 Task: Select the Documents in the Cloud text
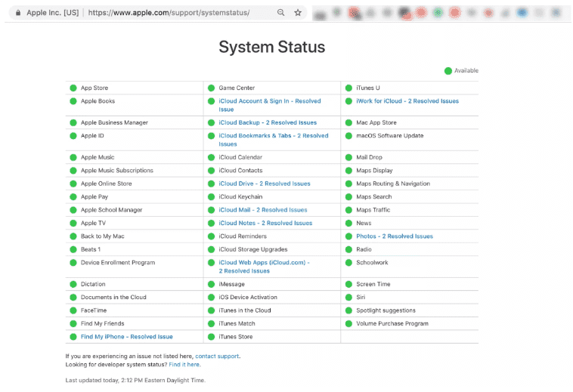pos(113,297)
